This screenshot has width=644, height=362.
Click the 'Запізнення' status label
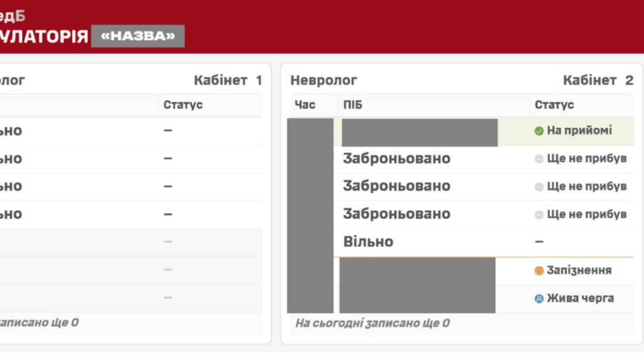(x=579, y=270)
